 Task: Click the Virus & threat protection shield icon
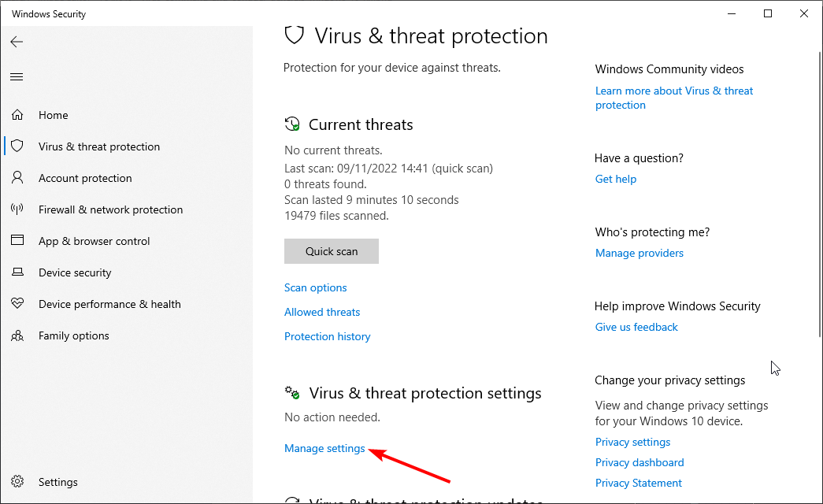17,146
